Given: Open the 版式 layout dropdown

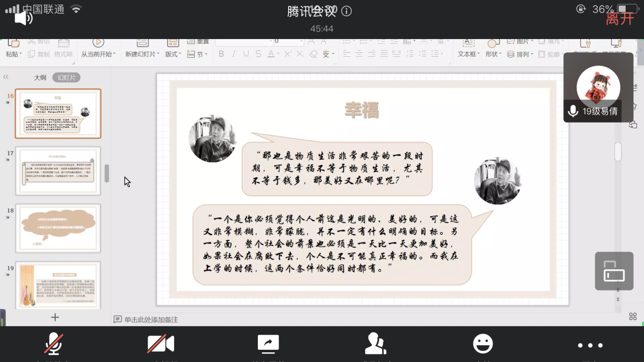Looking at the screenshot, I should click(x=173, y=54).
